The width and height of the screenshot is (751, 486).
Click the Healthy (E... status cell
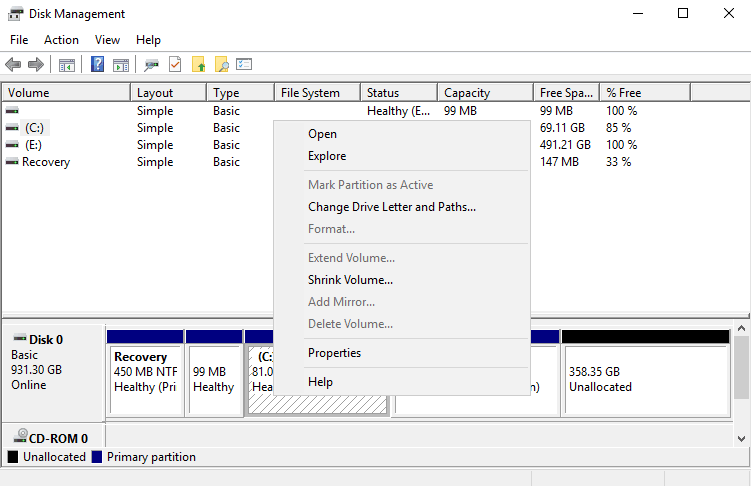tap(398, 111)
